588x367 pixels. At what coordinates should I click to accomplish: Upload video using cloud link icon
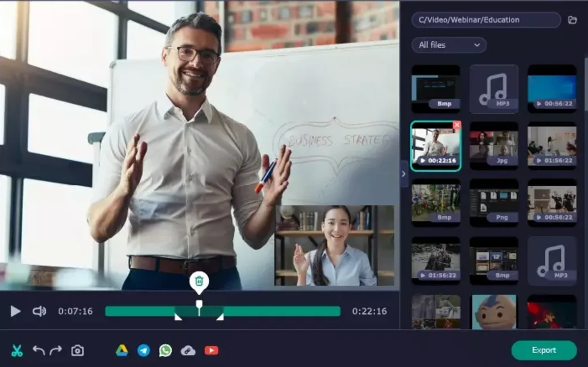tap(188, 350)
